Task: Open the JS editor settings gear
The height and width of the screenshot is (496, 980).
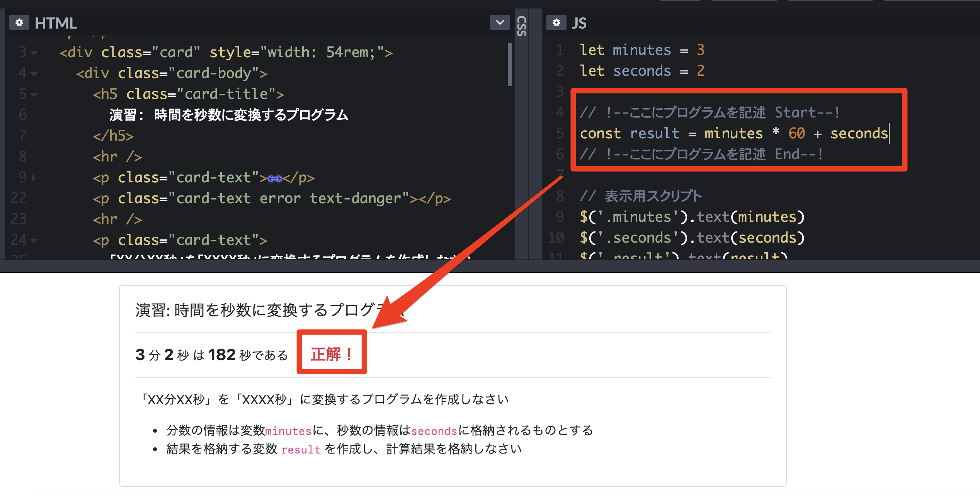Action: (556, 23)
